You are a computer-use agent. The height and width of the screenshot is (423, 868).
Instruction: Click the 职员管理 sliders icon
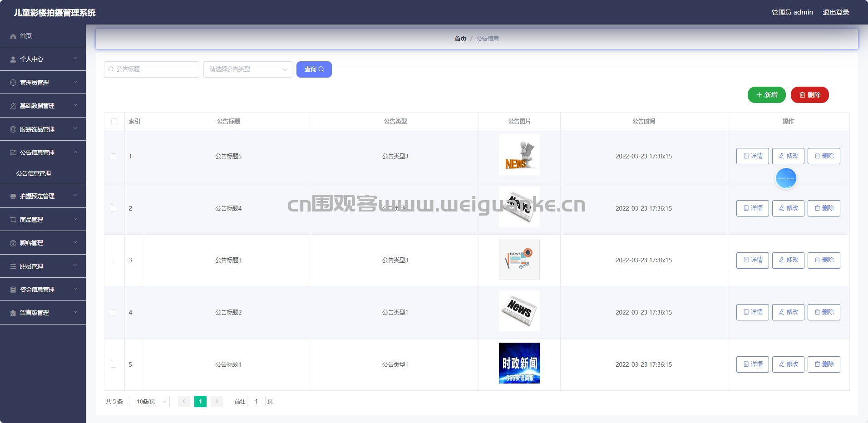13,266
